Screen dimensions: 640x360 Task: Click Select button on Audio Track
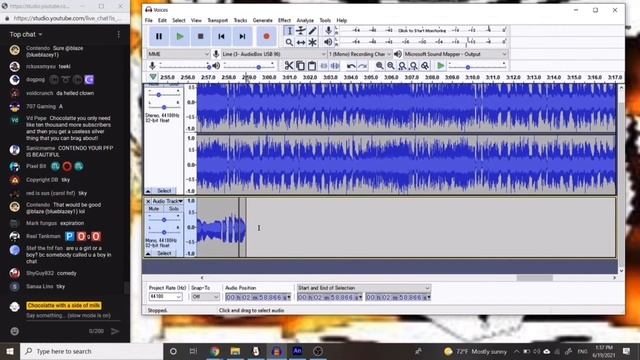coord(164,253)
